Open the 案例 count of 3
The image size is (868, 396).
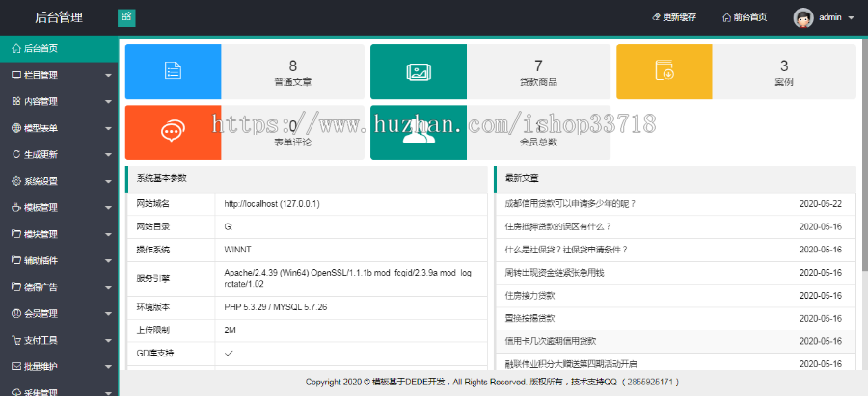[x=784, y=66]
